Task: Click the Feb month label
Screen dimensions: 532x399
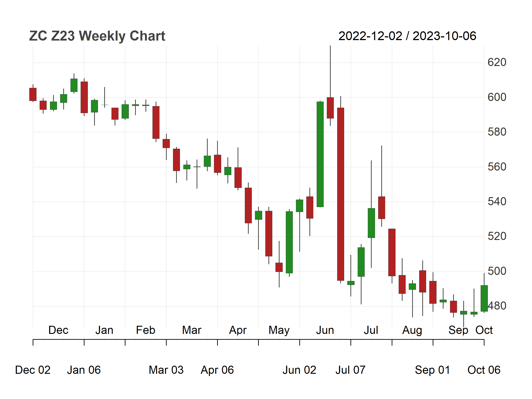Action: 146,330
